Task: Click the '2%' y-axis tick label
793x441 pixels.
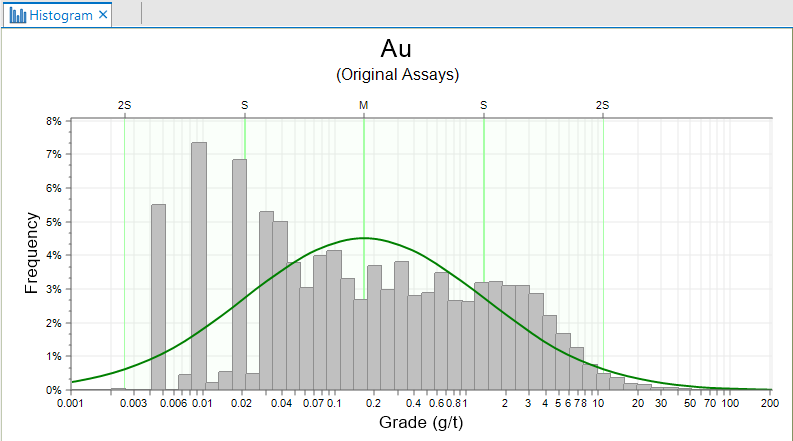Action: point(53,323)
